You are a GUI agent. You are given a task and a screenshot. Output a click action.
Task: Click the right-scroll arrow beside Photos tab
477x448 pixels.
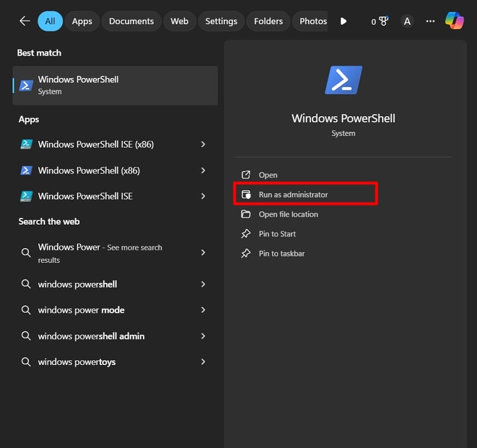(343, 21)
